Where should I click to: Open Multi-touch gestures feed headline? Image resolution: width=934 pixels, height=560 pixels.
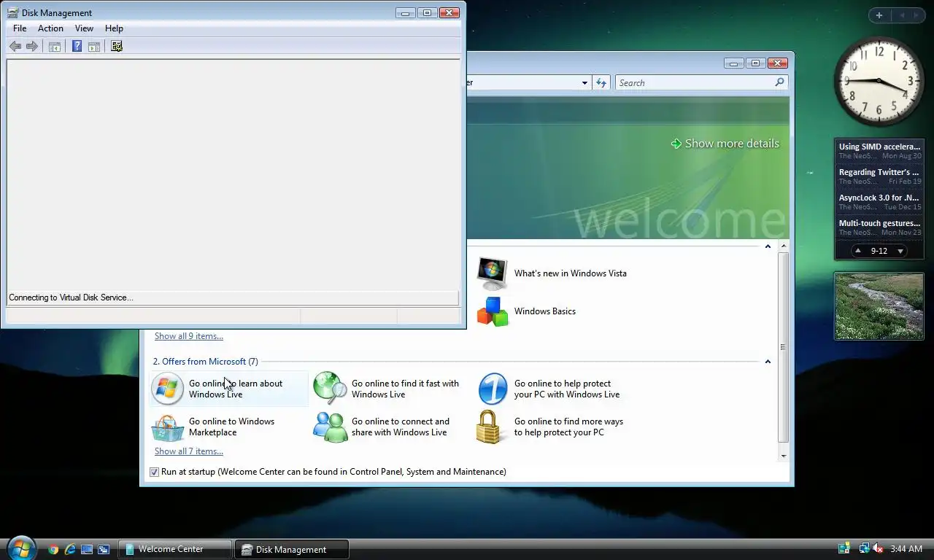[879, 223]
